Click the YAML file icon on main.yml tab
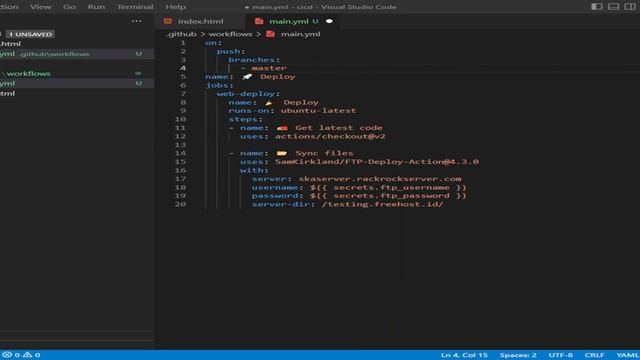This screenshot has height=360, width=640. [x=259, y=21]
